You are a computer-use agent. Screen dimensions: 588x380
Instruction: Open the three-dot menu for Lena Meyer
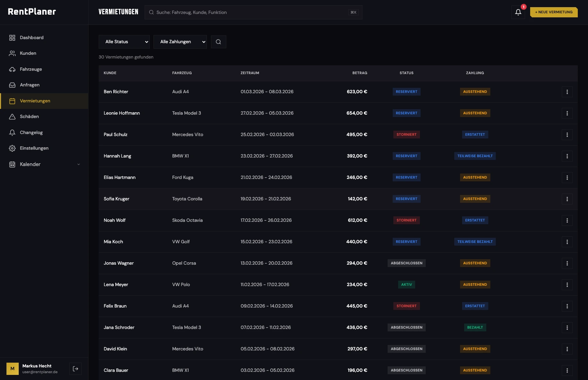(567, 285)
